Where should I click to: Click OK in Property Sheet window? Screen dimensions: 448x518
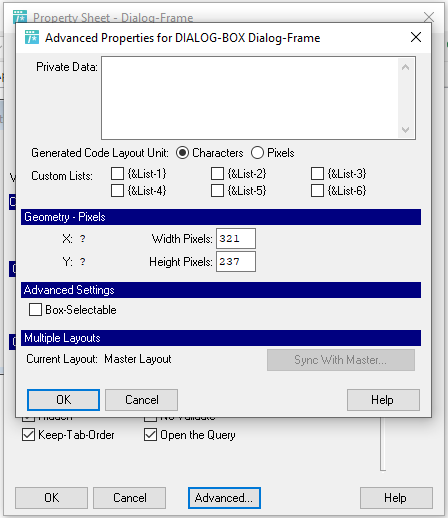click(51, 498)
